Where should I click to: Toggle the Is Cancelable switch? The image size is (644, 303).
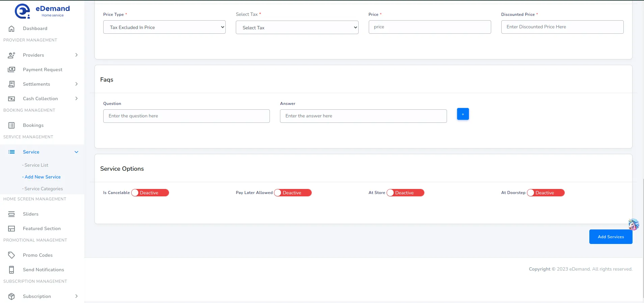point(150,193)
